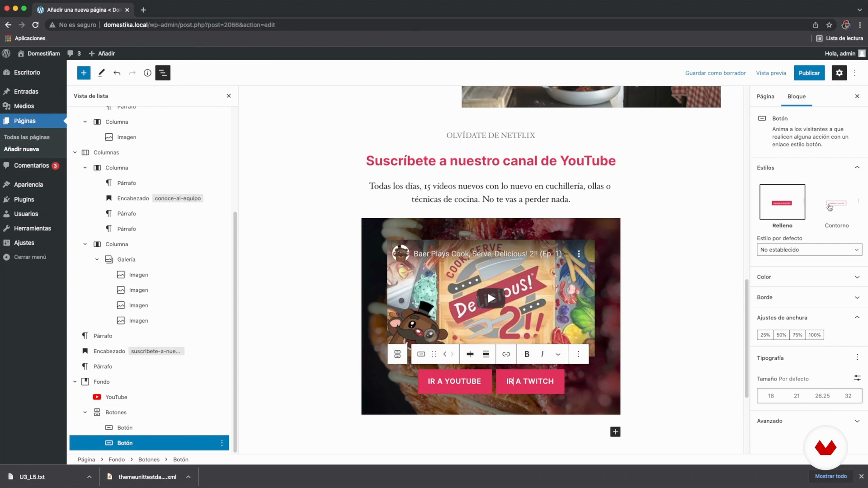The image size is (868, 488).
Task: Click Guardar como borrador
Action: (x=716, y=73)
